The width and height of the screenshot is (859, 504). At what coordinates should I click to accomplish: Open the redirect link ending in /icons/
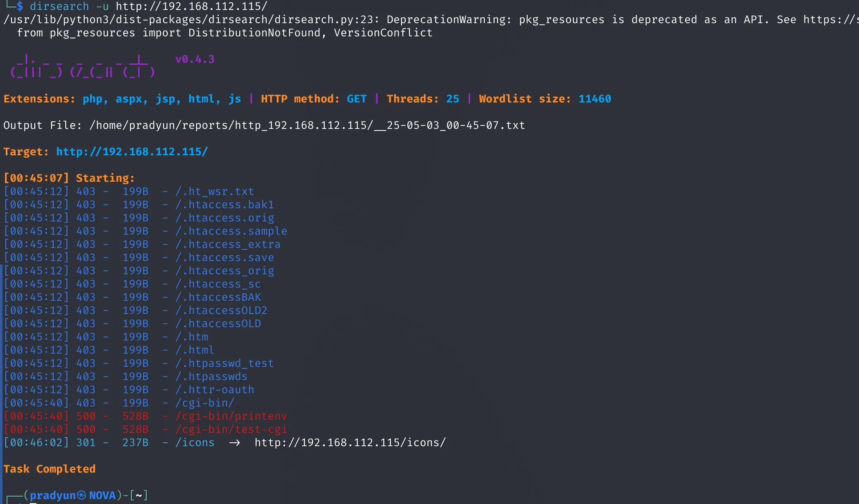point(350,442)
